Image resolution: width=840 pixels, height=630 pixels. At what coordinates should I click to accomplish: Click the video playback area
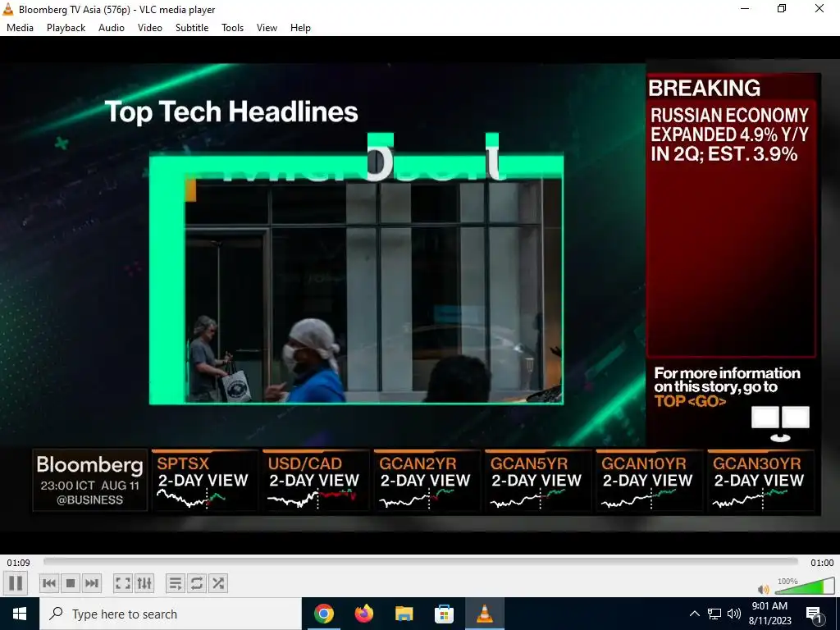tap(420, 294)
